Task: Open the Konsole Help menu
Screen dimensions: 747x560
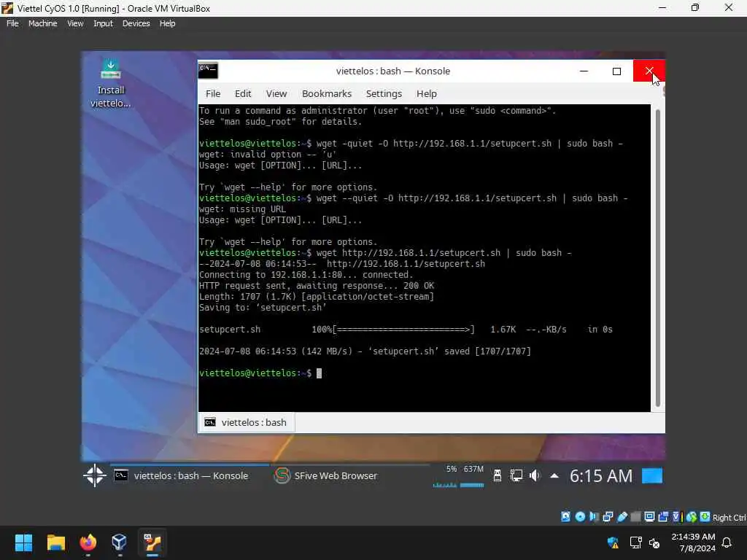Action: tap(426, 94)
